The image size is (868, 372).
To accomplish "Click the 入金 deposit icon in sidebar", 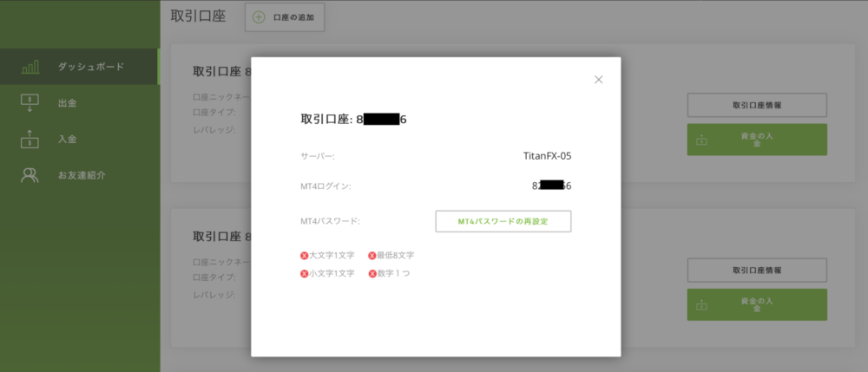I will click(30, 139).
